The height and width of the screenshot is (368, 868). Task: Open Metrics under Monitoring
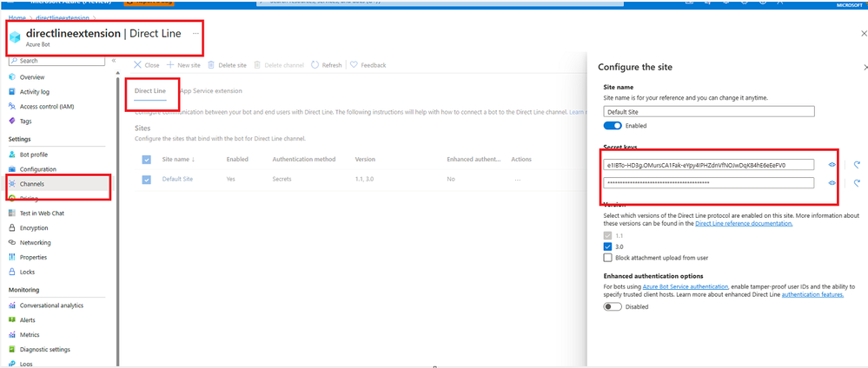[x=30, y=335]
